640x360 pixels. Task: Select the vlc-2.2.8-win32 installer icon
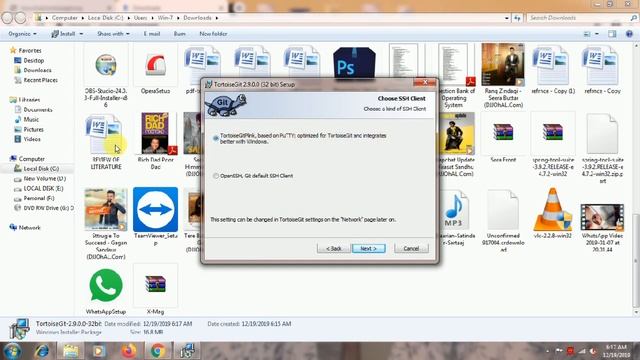click(553, 209)
